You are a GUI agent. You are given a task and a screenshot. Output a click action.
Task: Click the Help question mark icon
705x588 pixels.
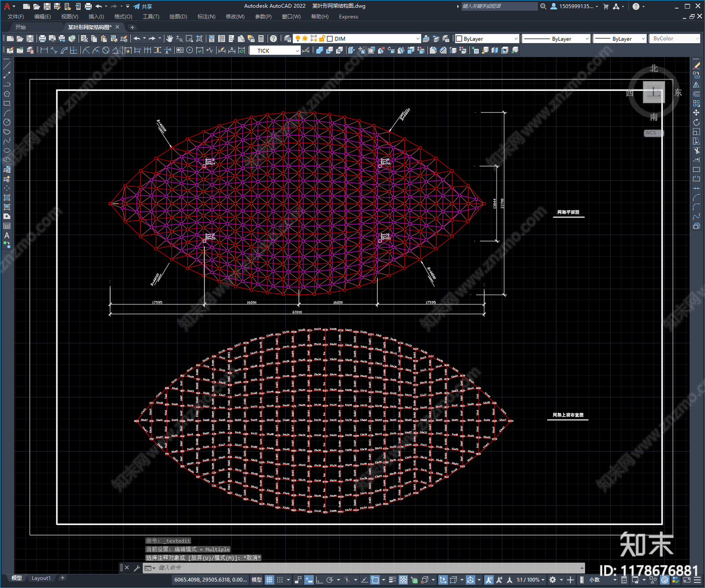click(x=274, y=39)
